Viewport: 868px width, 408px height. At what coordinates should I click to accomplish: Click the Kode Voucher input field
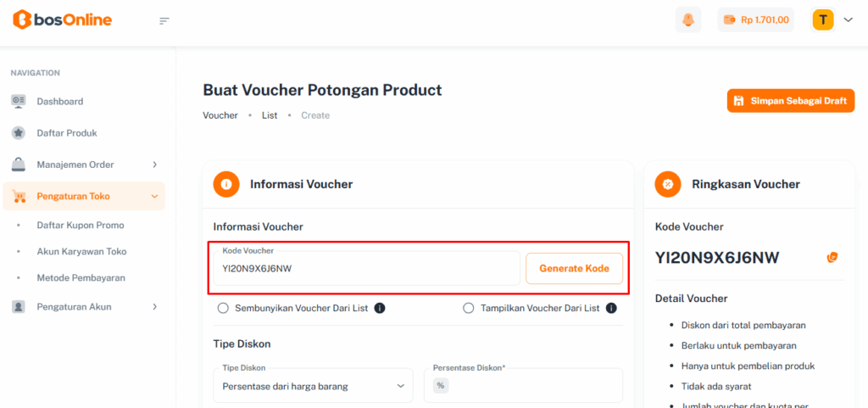pos(364,269)
